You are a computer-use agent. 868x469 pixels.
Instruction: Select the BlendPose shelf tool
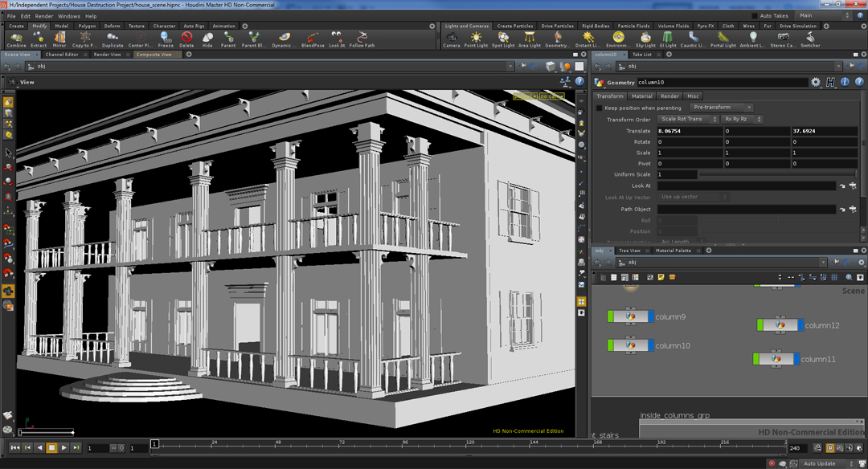[313, 39]
